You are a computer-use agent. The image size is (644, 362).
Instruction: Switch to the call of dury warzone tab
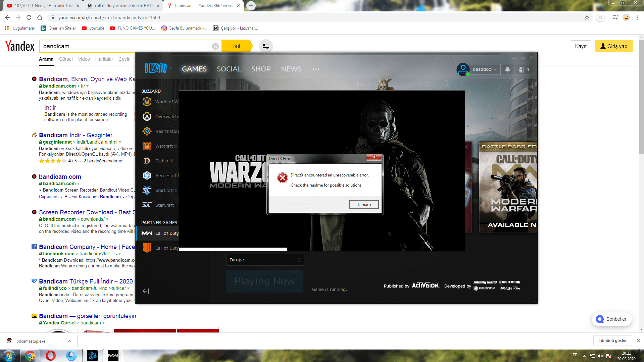coord(123,6)
